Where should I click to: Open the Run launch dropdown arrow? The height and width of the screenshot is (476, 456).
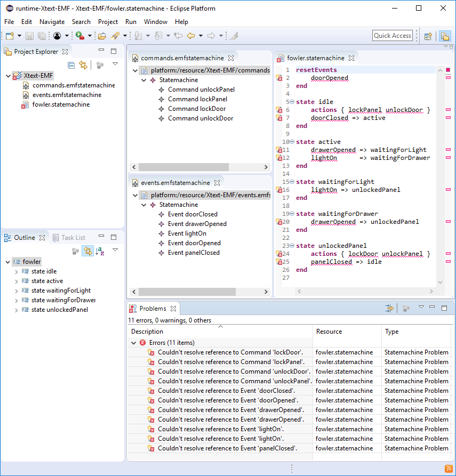90,36
